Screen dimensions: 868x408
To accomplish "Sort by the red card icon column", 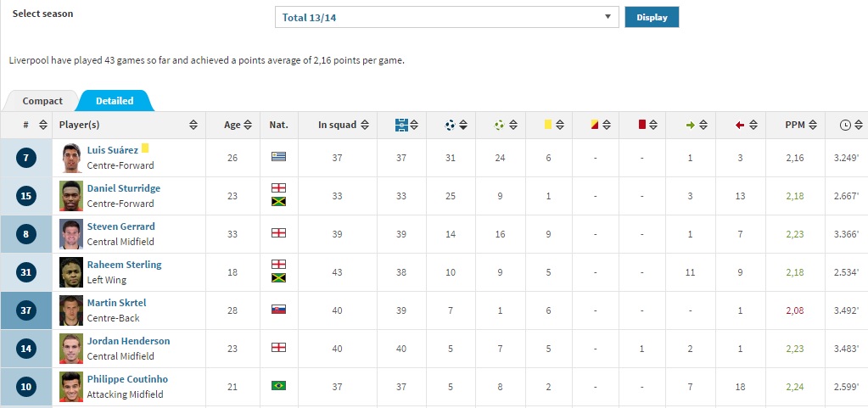I will 642,125.
